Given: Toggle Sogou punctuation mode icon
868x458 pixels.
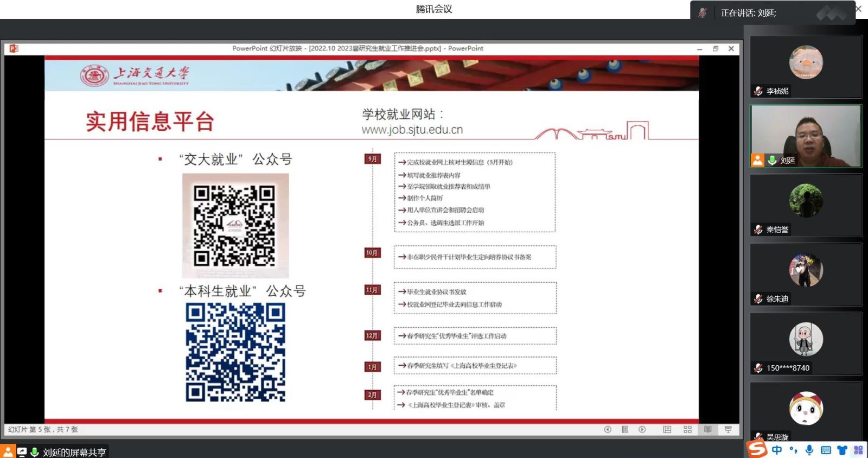Looking at the screenshot, I should pos(793,450).
